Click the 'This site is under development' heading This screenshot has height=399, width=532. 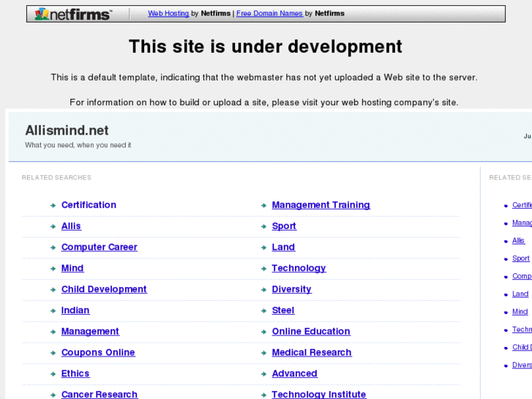pos(266,47)
